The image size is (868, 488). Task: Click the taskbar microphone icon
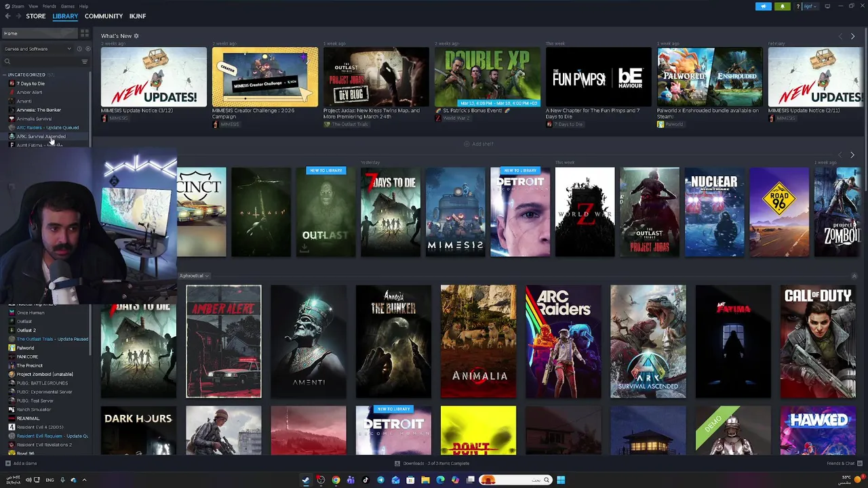pyautogui.click(x=62, y=480)
